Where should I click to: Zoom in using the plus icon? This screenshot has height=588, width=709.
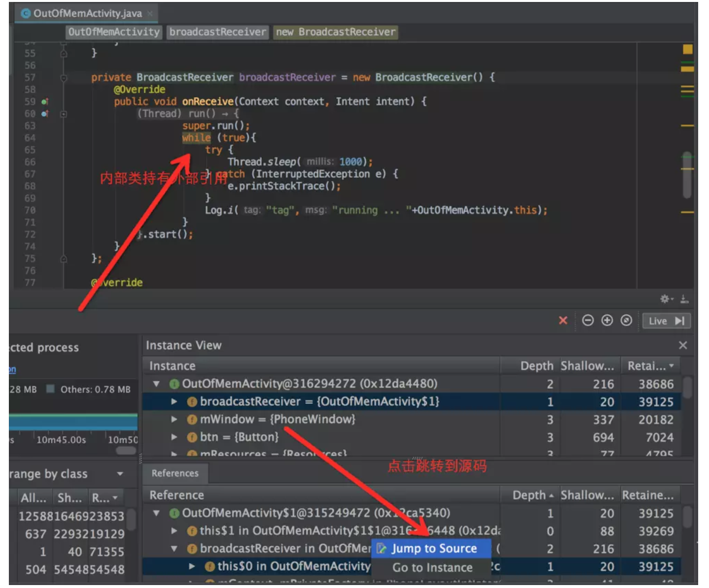[607, 320]
